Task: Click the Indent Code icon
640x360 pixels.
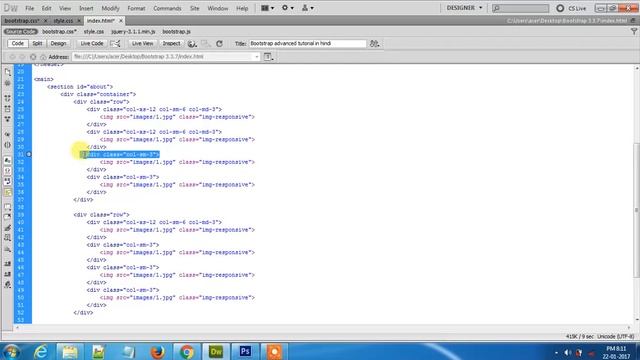Action: click(8, 264)
